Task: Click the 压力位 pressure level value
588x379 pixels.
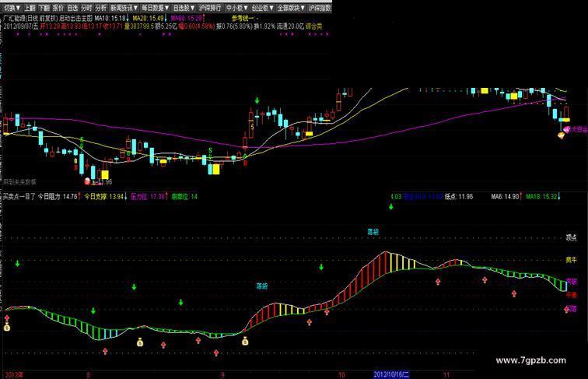Action: tap(148, 197)
